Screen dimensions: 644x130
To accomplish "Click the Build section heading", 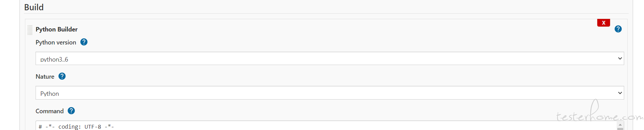I will tap(34, 7).
